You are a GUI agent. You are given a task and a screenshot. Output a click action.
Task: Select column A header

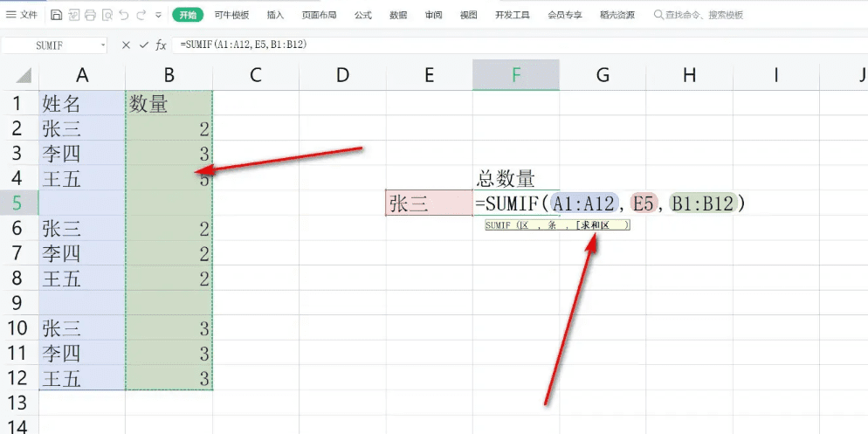tap(82, 75)
